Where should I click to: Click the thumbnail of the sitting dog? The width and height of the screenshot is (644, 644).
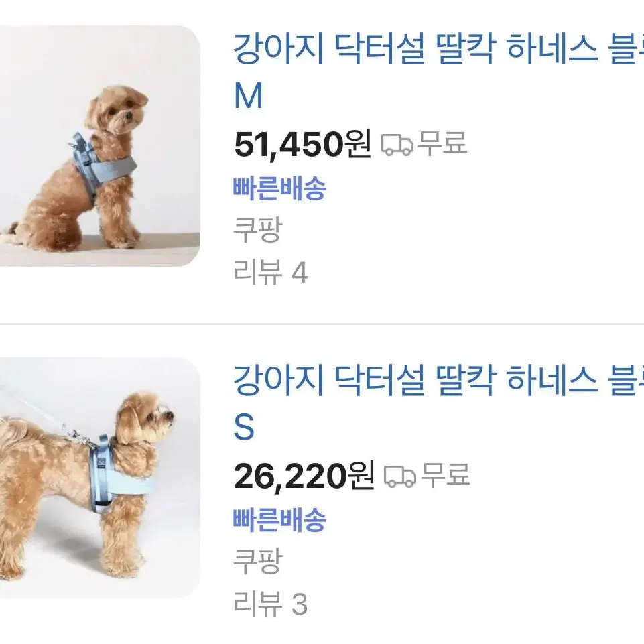click(x=100, y=146)
